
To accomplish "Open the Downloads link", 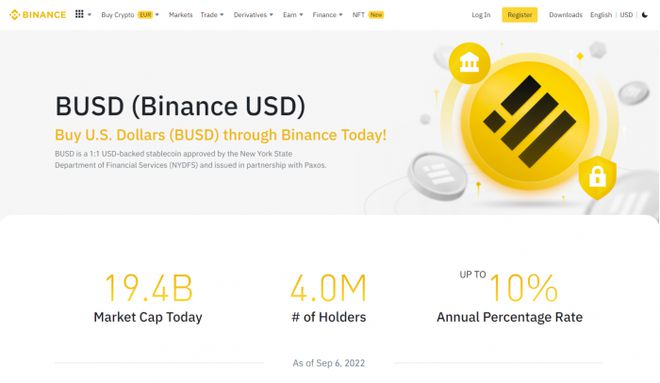I will 566,15.
